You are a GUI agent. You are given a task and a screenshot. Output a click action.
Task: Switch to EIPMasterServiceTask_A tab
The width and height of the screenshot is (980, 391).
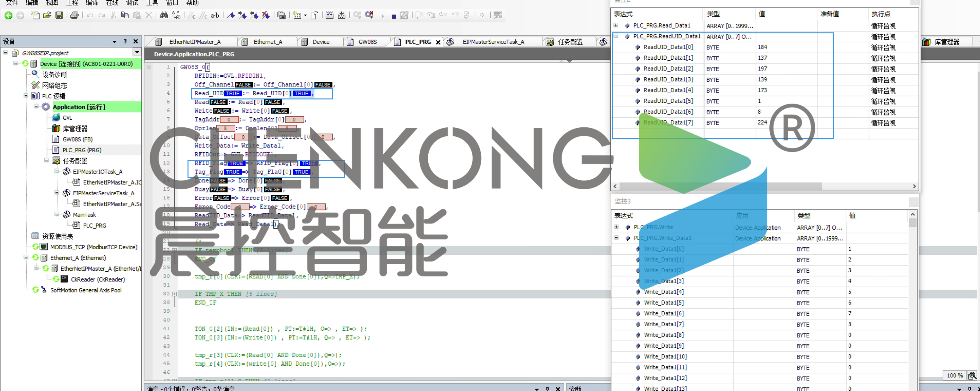[493, 42]
